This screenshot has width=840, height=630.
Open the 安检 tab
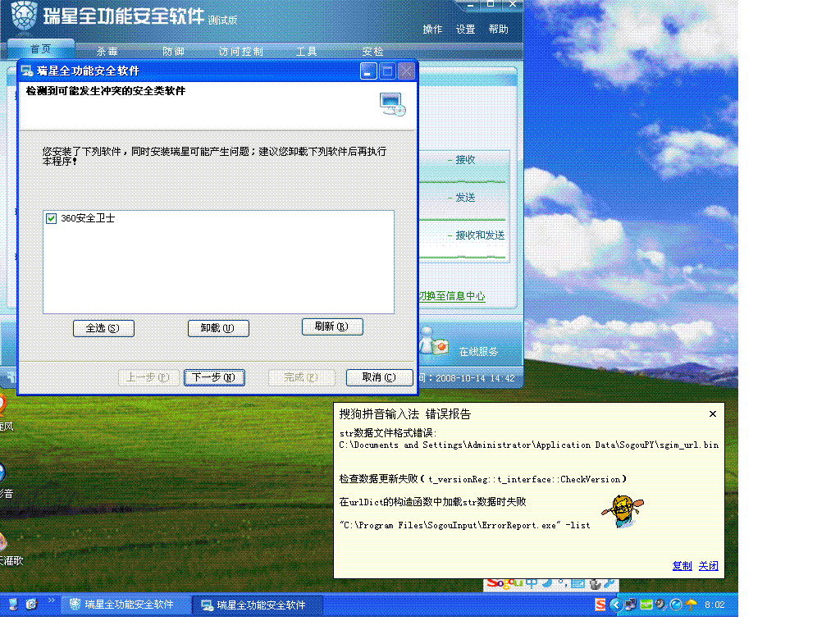pos(373,52)
